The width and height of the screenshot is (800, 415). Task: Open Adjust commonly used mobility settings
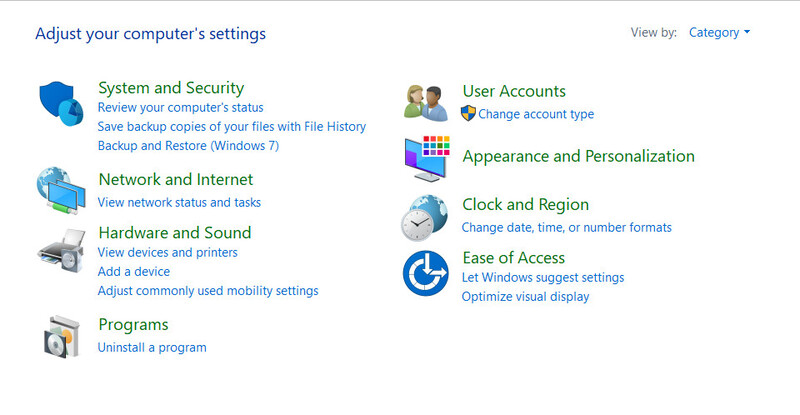208,290
